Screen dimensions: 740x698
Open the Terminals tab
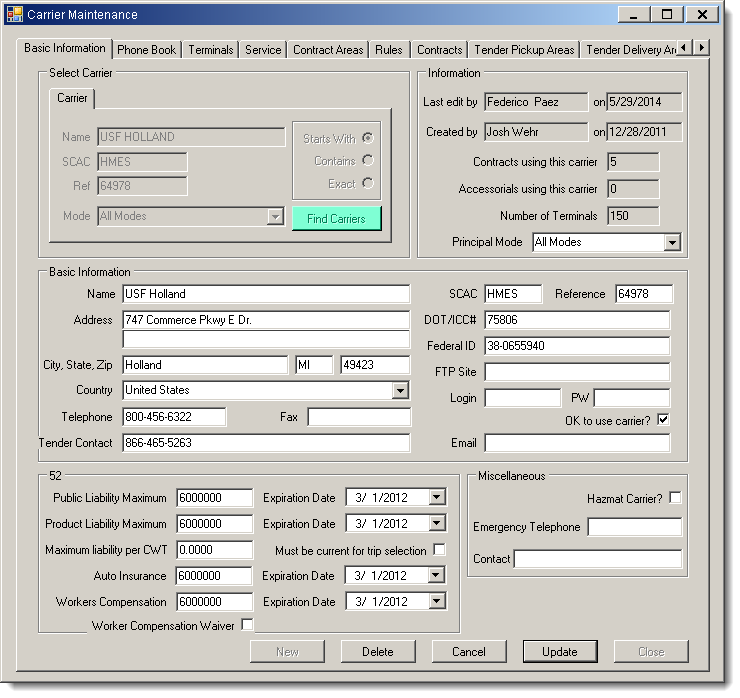click(210, 50)
